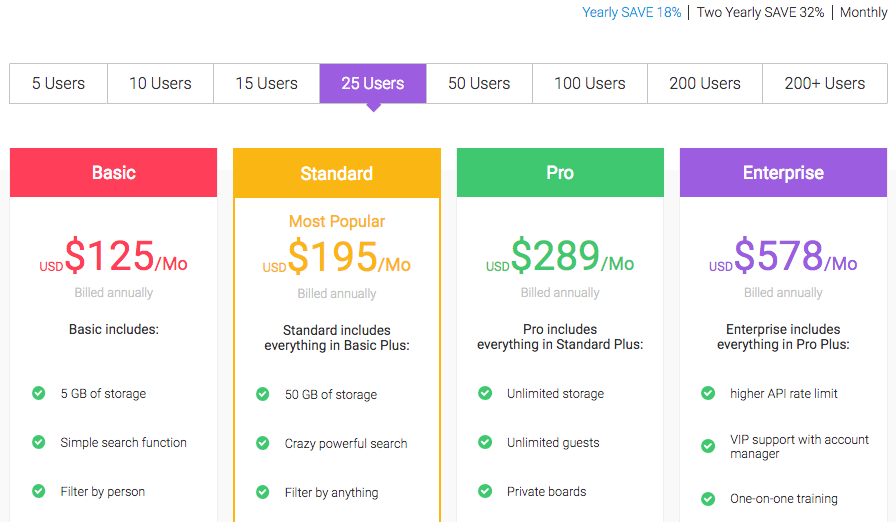The image size is (896, 522).
Task: Select the 10 Users tab
Action: pos(160,84)
